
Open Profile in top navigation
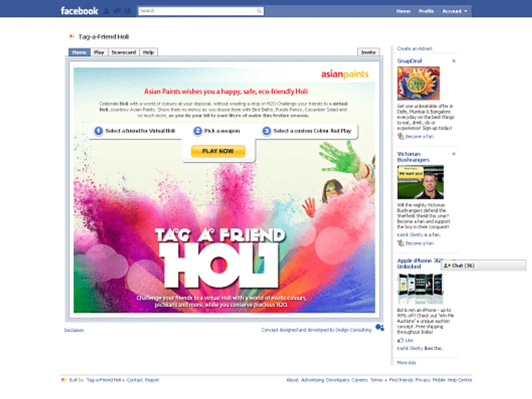426,11
